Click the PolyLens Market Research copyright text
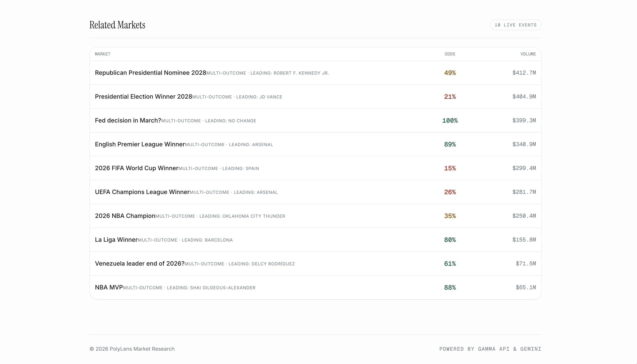 [132, 349]
